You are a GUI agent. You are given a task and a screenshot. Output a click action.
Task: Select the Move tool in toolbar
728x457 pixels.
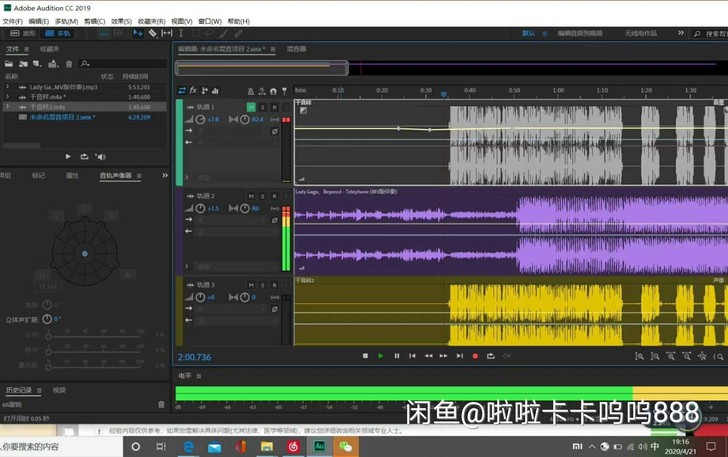[138, 33]
